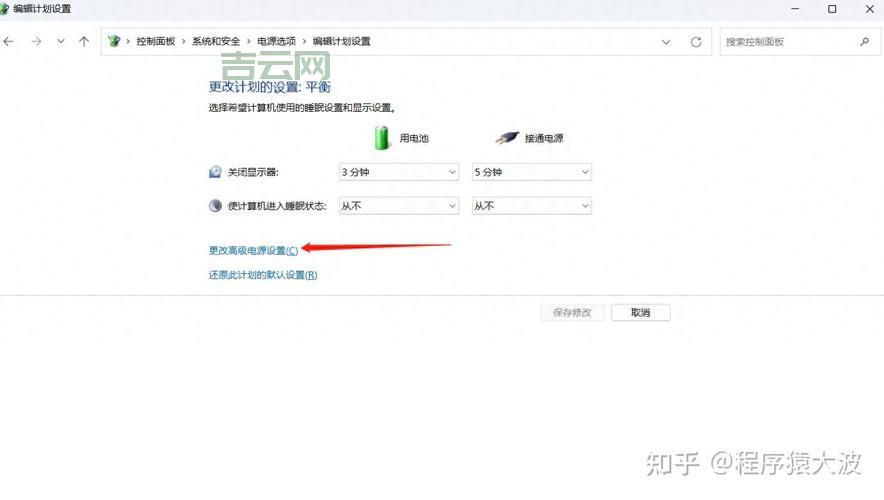The image size is (884, 500).
Task: Click the monitor icon beside 关闭显示器
Action: (x=215, y=172)
